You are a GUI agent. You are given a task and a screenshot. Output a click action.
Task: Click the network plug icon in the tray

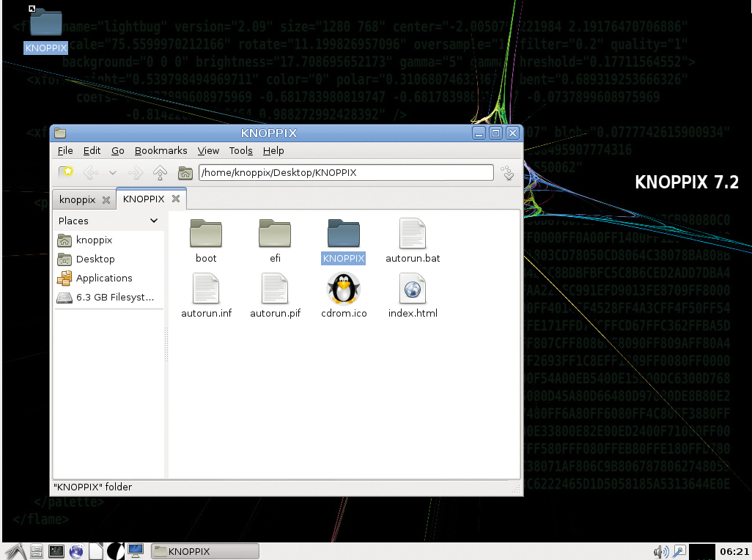click(679, 552)
